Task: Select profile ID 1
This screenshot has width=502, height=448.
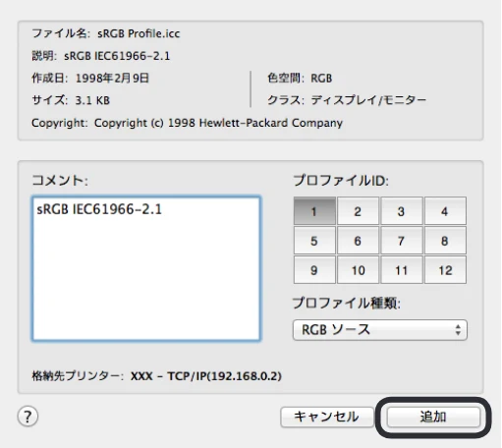Action: [x=314, y=211]
